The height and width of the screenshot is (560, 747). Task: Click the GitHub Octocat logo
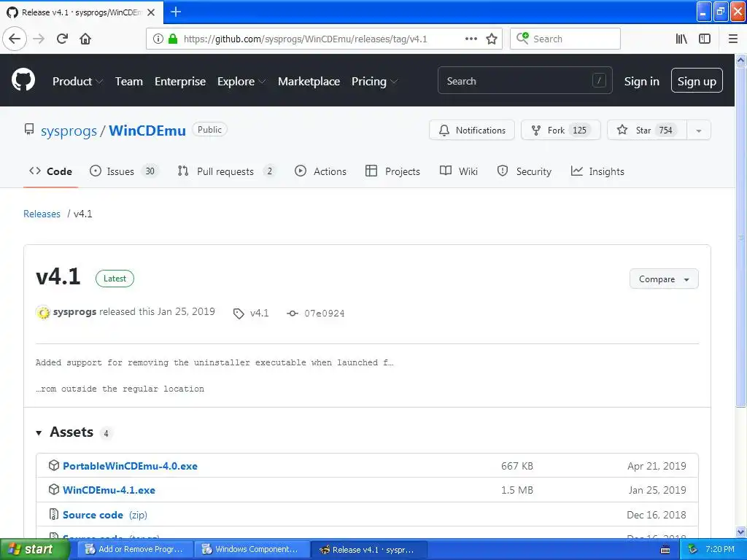click(23, 79)
